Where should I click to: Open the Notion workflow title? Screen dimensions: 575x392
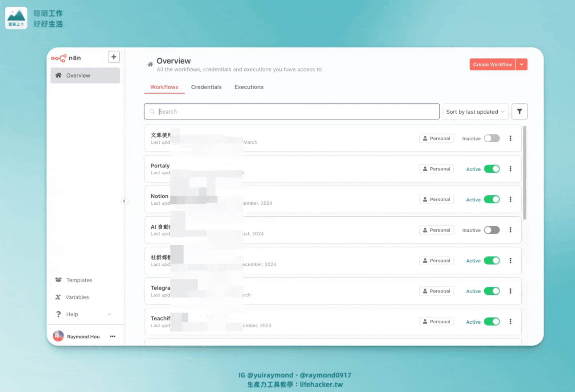click(x=160, y=196)
